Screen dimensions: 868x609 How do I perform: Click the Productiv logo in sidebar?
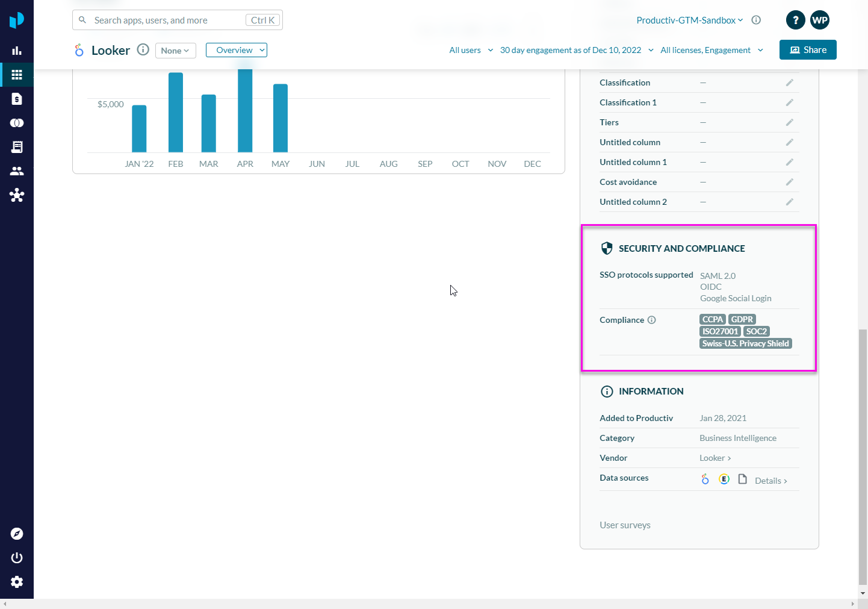17,20
